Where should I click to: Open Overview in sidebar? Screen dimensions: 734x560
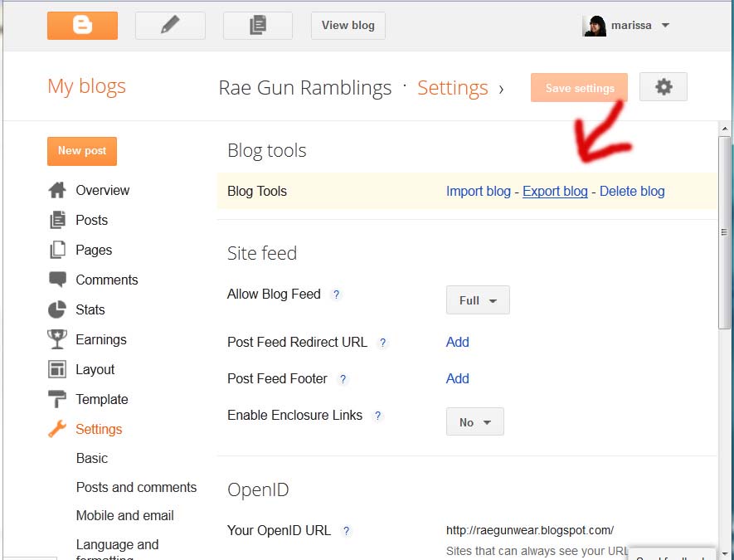(x=102, y=190)
